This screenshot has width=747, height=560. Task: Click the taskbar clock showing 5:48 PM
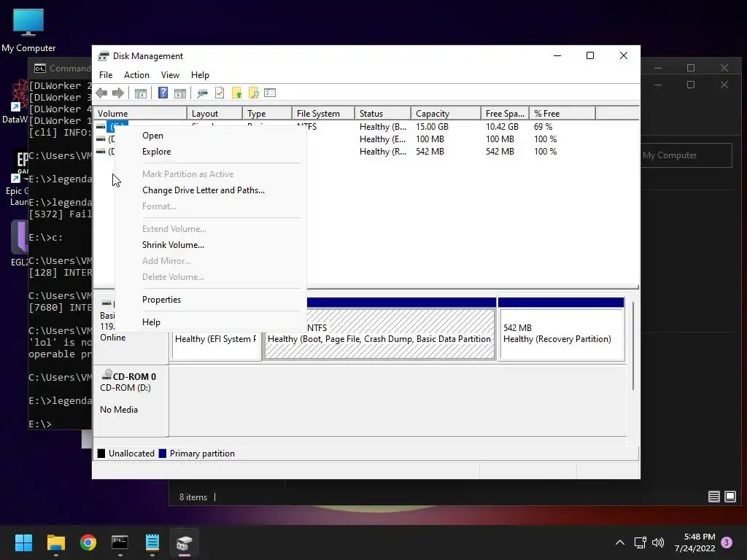[x=695, y=542]
